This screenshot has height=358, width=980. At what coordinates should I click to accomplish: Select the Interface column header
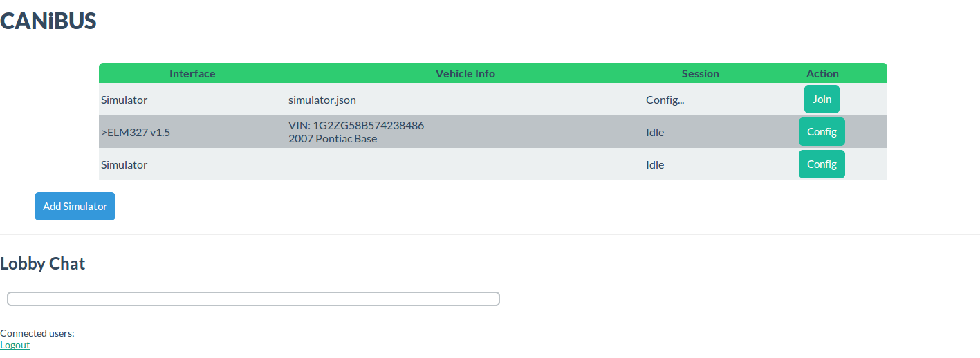click(x=192, y=73)
